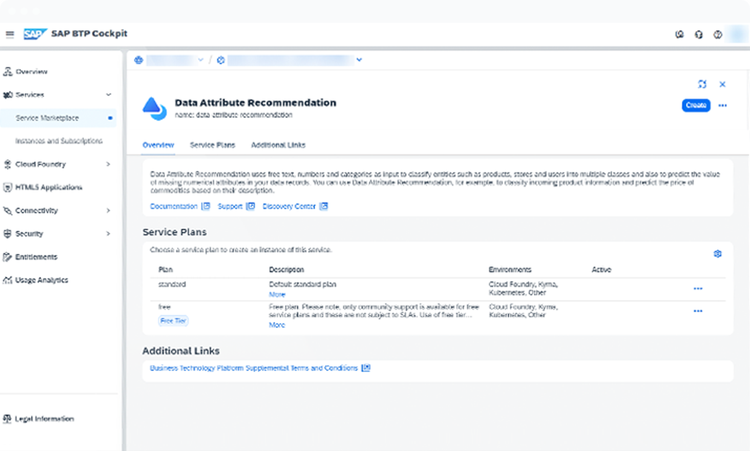Open the help question mark icon
Image resolution: width=750 pixels, height=451 pixels.
coord(717,34)
